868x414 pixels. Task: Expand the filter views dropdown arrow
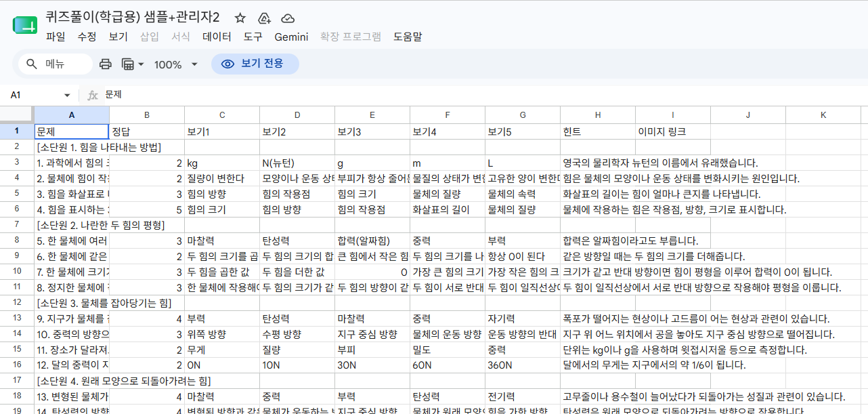[141, 64]
